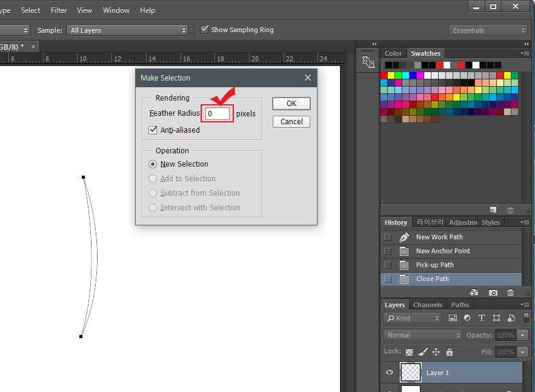This screenshot has width=535, height=392.
Task: Delete swatch using Swatches trash icon
Action: click(x=510, y=210)
